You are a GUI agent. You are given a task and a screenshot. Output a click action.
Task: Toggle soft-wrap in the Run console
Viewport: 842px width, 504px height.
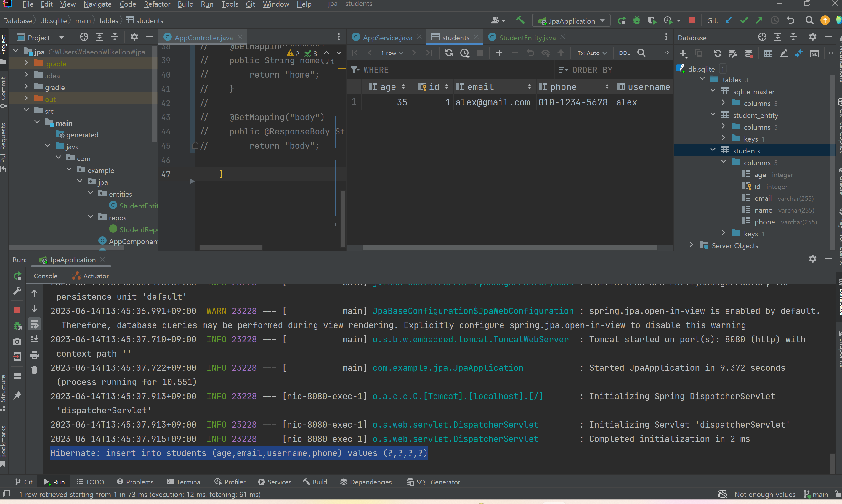pos(34,324)
